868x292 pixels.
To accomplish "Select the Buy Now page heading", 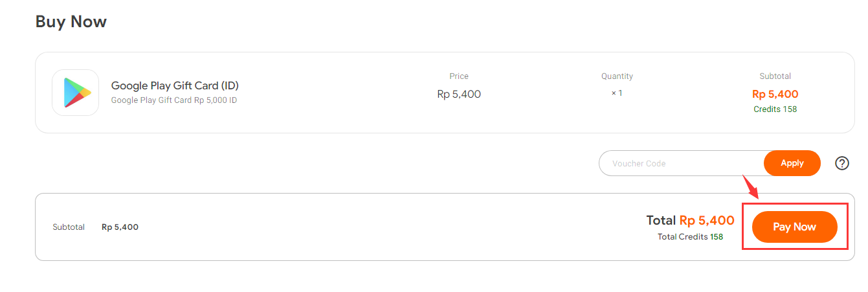I will [x=71, y=21].
